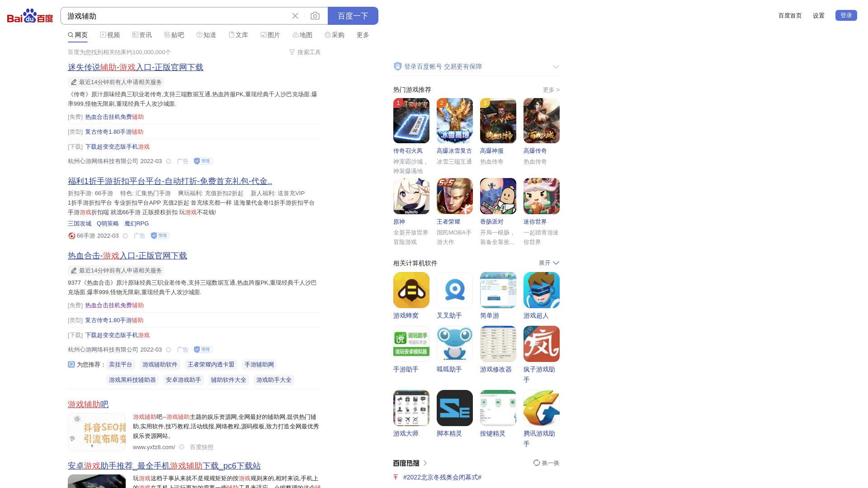Open 设置 menu
The image size is (868, 488).
tap(819, 15)
